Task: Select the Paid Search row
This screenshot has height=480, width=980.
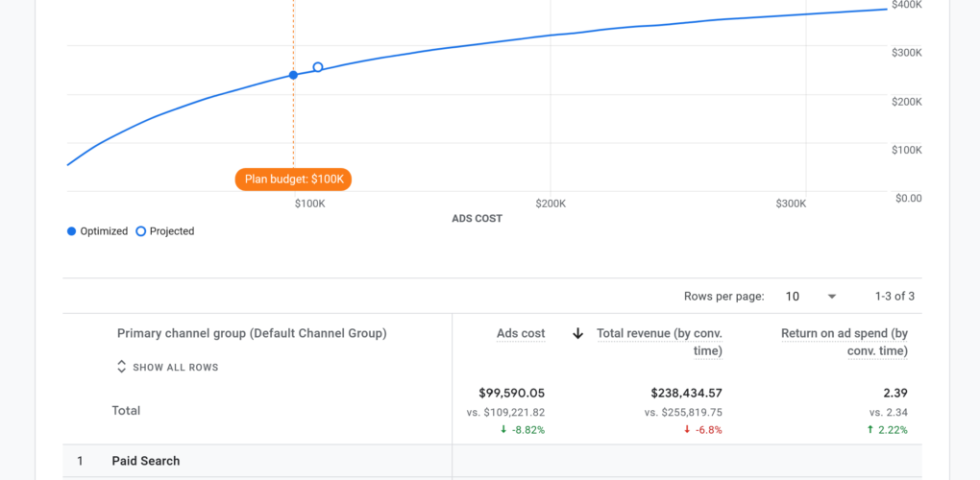Action: pyautogui.click(x=146, y=461)
